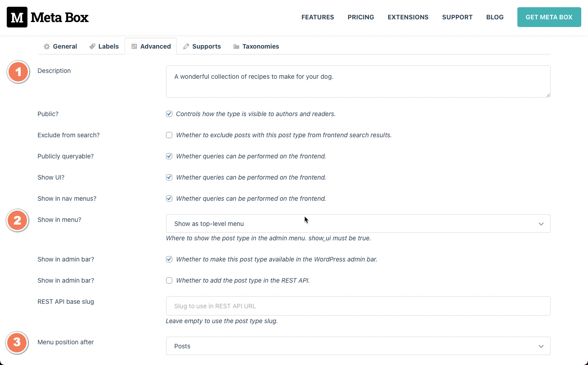Open the Features menu item
The image size is (588, 365).
(x=318, y=17)
